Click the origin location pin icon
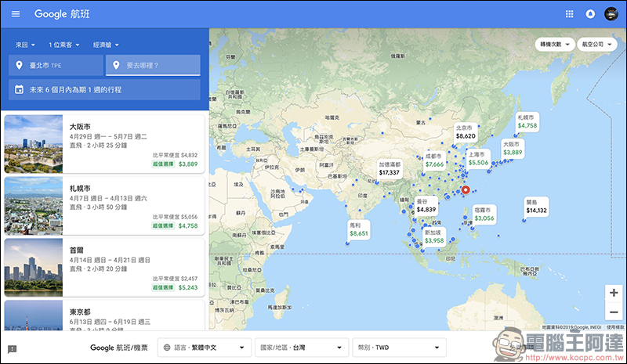 [19, 65]
